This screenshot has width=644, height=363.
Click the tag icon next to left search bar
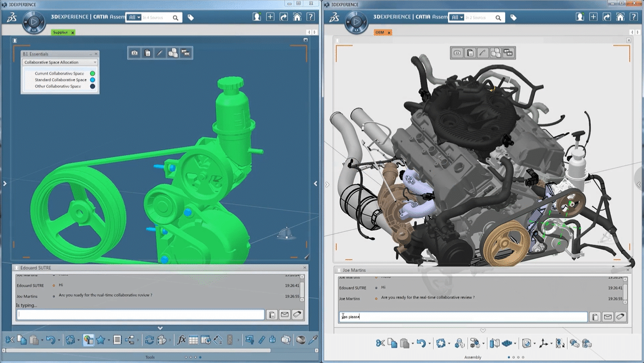point(190,18)
